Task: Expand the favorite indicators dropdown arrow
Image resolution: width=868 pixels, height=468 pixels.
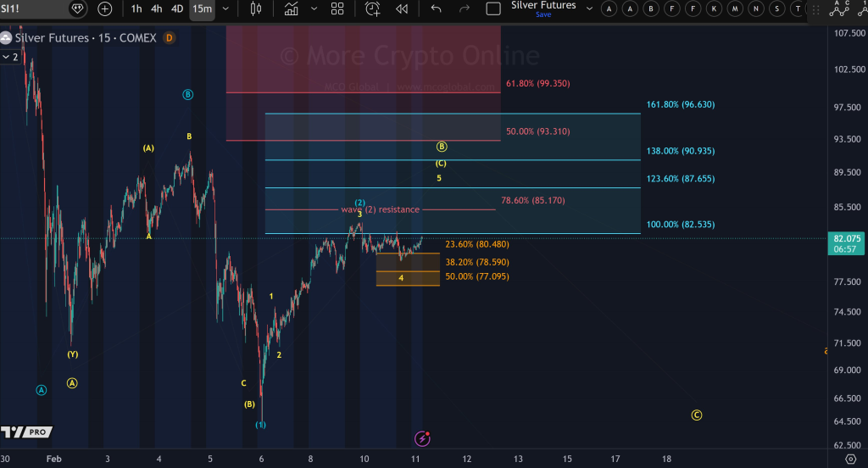Action: (314, 8)
